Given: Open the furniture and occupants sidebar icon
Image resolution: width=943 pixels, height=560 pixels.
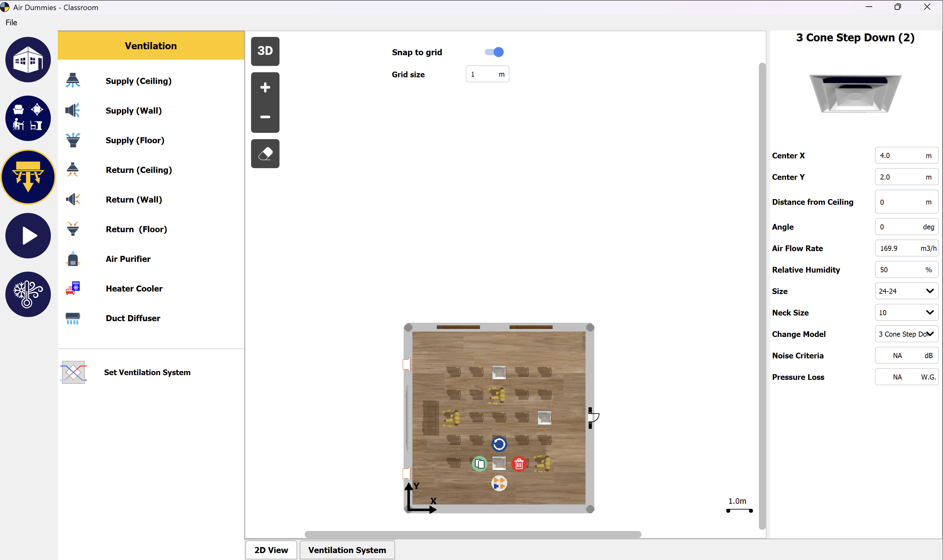Looking at the screenshot, I should (28, 118).
